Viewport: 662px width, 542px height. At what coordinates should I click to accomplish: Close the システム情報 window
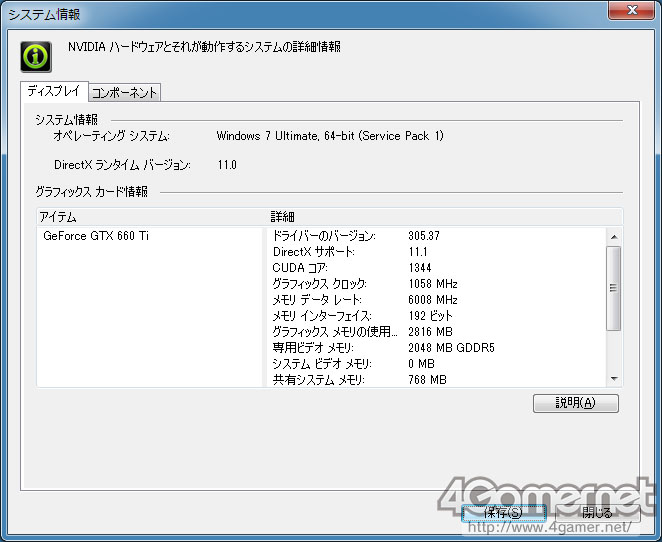click(632, 10)
